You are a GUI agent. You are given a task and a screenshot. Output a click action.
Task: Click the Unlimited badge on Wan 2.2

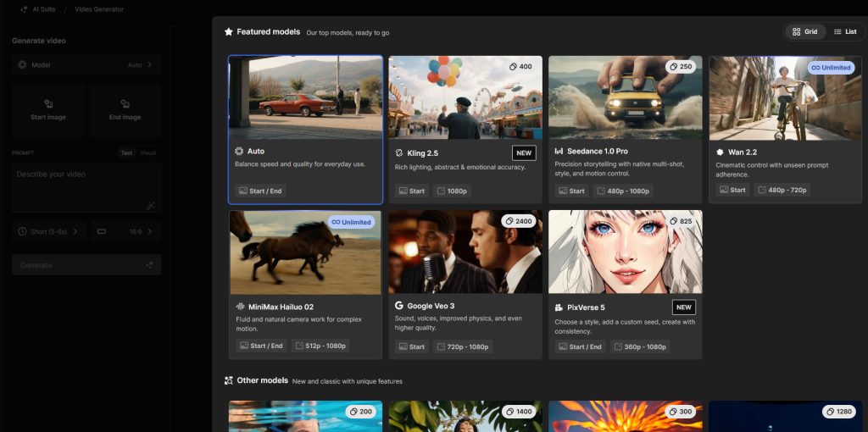click(x=831, y=68)
